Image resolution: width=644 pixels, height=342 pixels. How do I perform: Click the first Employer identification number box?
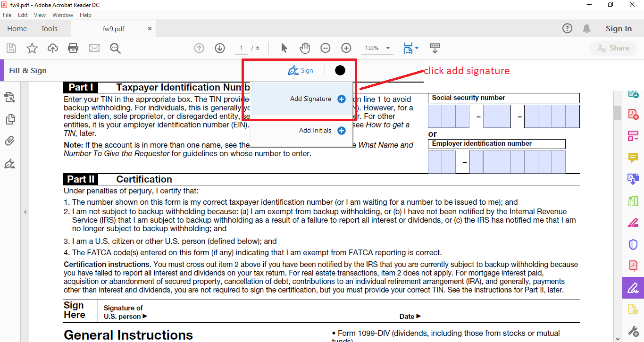pos(435,162)
